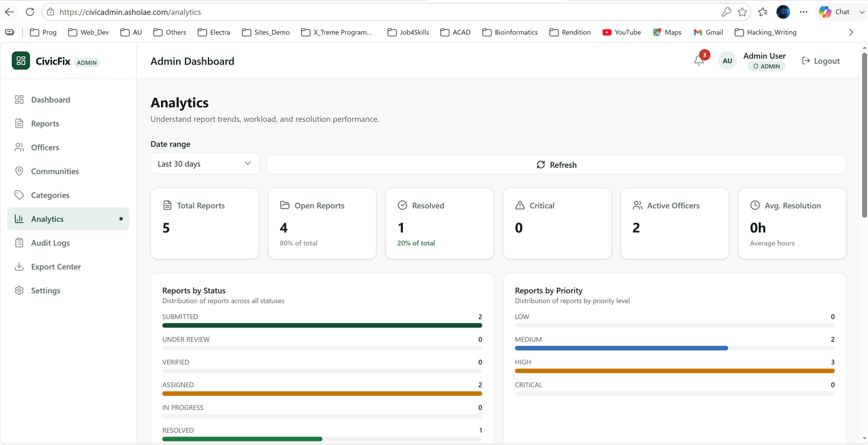Image resolution: width=868 pixels, height=445 pixels.
Task: Click the page vertical scrollbar
Action: [864, 136]
